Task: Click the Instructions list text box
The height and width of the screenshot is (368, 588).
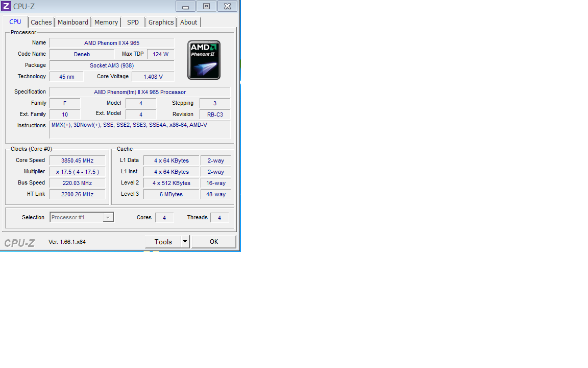Action: (x=140, y=130)
